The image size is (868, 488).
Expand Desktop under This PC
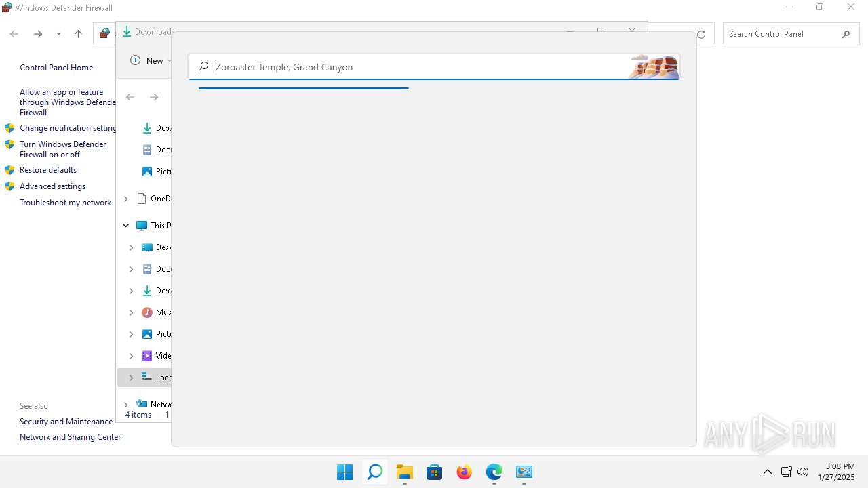tap(132, 247)
